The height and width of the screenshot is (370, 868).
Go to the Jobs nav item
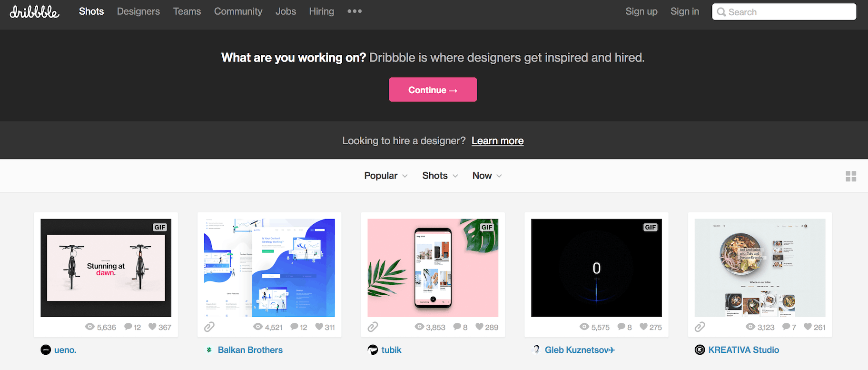click(x=286, y=11)
